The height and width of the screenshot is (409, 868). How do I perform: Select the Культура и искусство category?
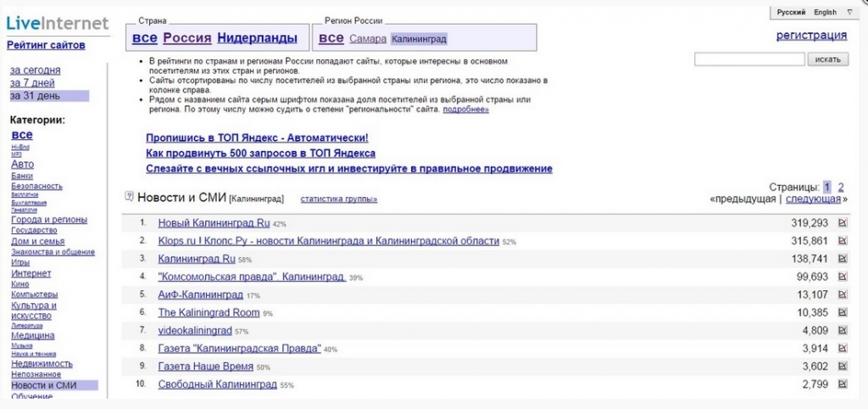[34, 311]
